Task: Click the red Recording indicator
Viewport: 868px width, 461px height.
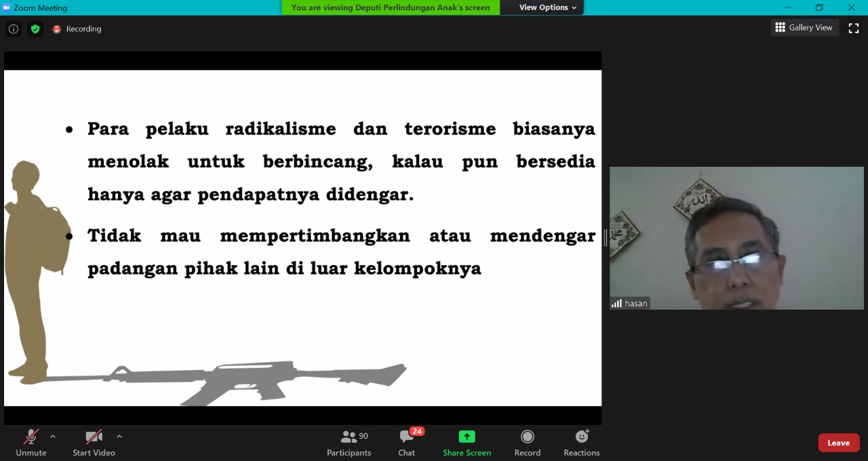Action: point(77,29)
